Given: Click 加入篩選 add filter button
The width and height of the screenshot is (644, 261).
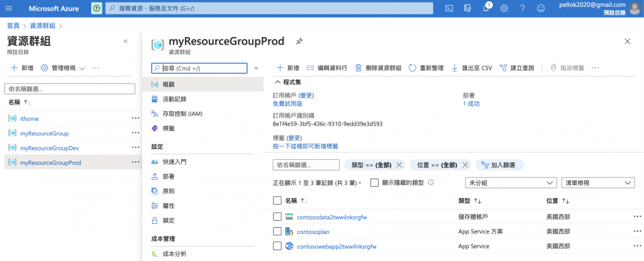Looking at the screenshot, I should click(x=500, y=165).
